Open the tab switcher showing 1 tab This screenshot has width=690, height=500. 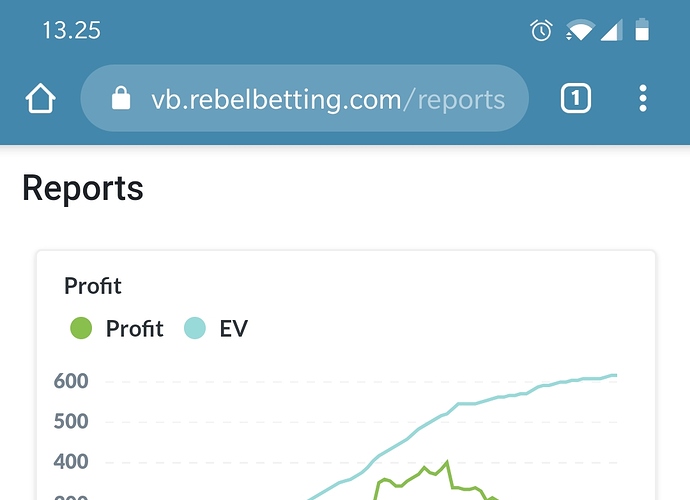tap(576, 98)
